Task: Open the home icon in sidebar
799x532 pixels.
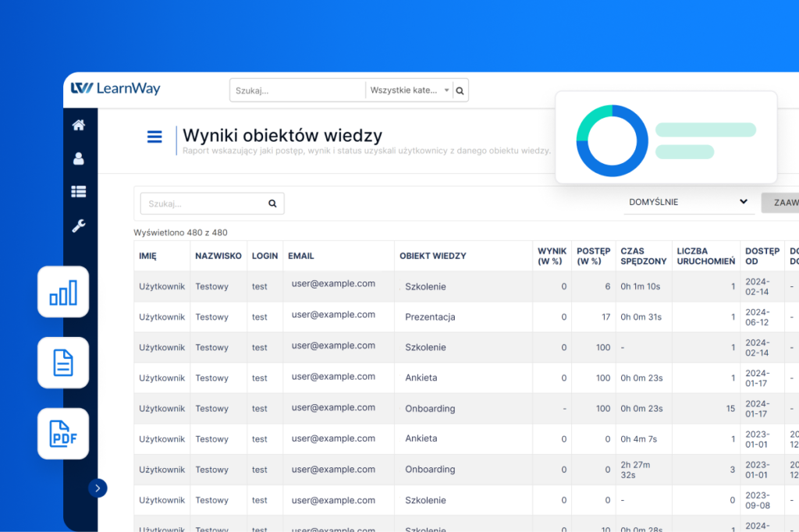Action: click(x=79, y=125)
